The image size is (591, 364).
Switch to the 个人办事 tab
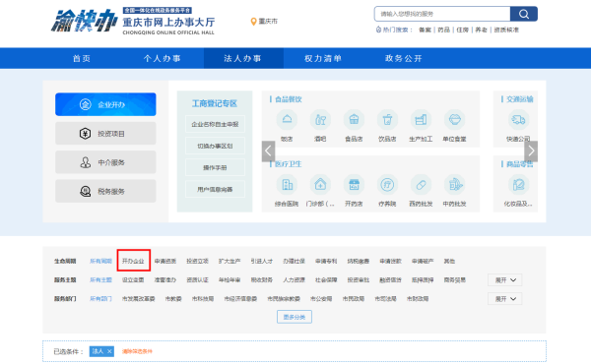(x=163, y=58)
